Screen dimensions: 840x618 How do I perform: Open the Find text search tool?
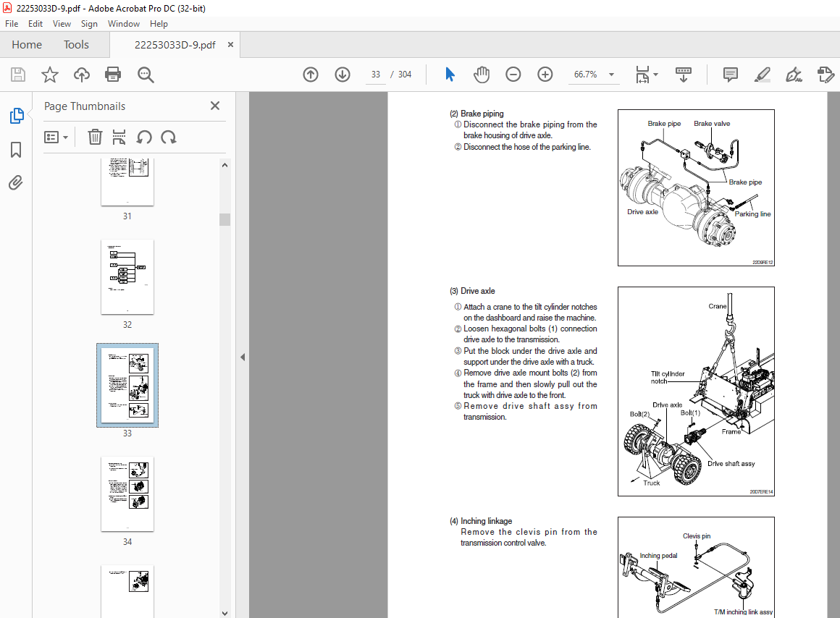145,75
